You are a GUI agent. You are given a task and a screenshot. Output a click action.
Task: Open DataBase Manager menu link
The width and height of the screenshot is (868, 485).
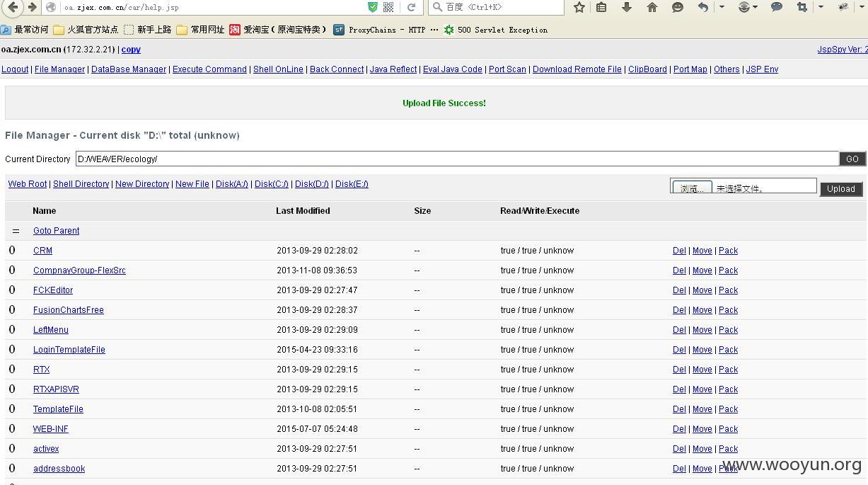129,69
